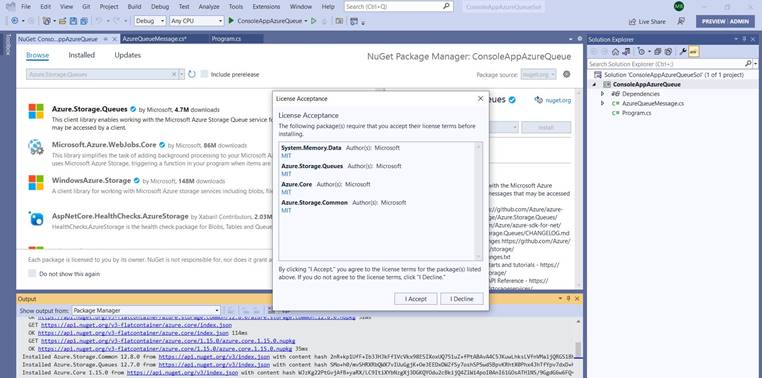Clear the package search box with X

click(174, 74)
